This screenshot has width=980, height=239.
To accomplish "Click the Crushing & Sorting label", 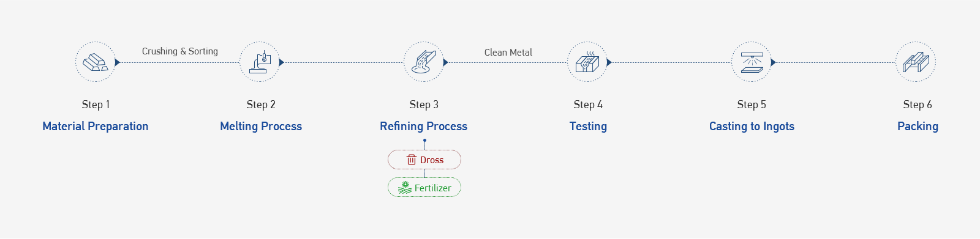I will coord(180,51).
